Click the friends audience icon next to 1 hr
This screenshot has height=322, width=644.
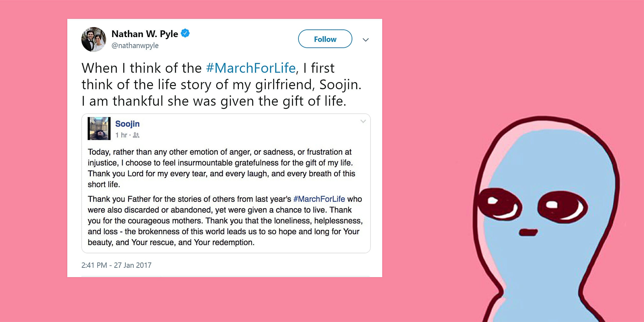click(x=136, y=135)
